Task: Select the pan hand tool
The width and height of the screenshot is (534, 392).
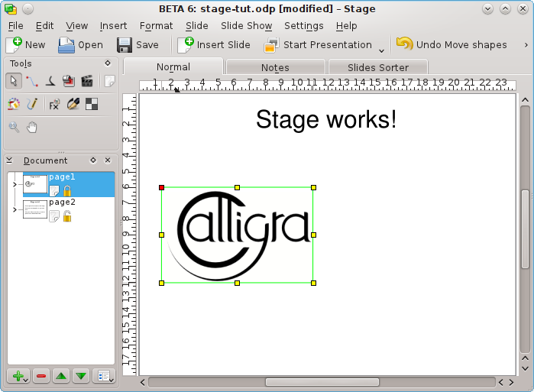Action: [x=32, y=127]
